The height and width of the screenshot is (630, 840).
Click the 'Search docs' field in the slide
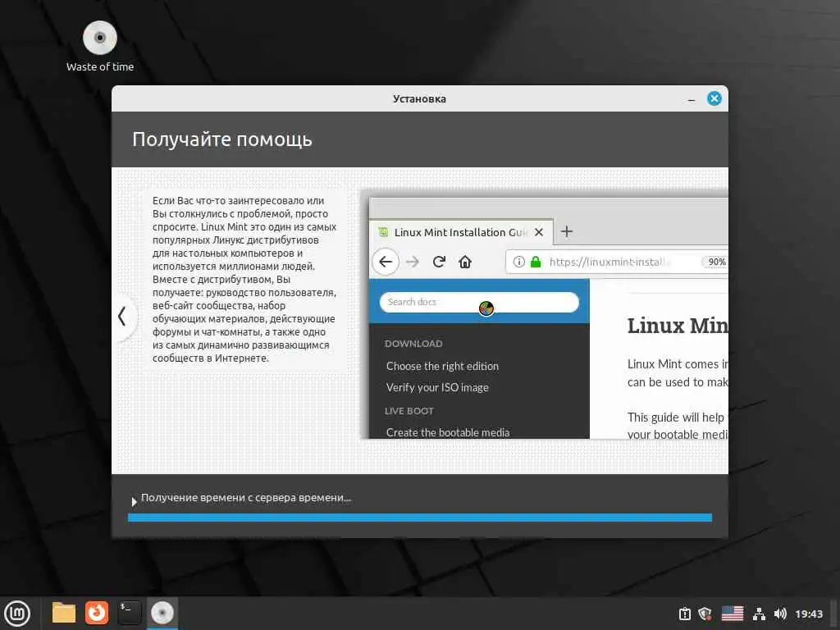coord(479,302)
